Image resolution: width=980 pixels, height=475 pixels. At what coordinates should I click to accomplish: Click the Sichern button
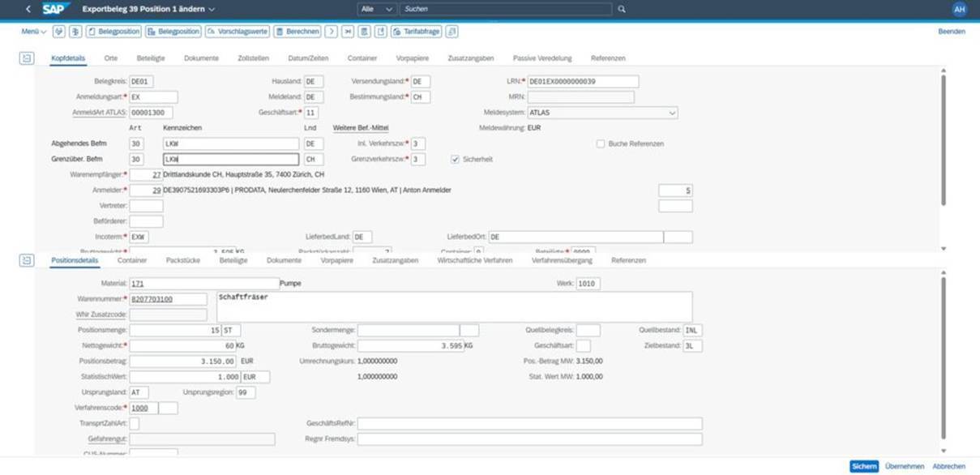click(x=864, y=466)
